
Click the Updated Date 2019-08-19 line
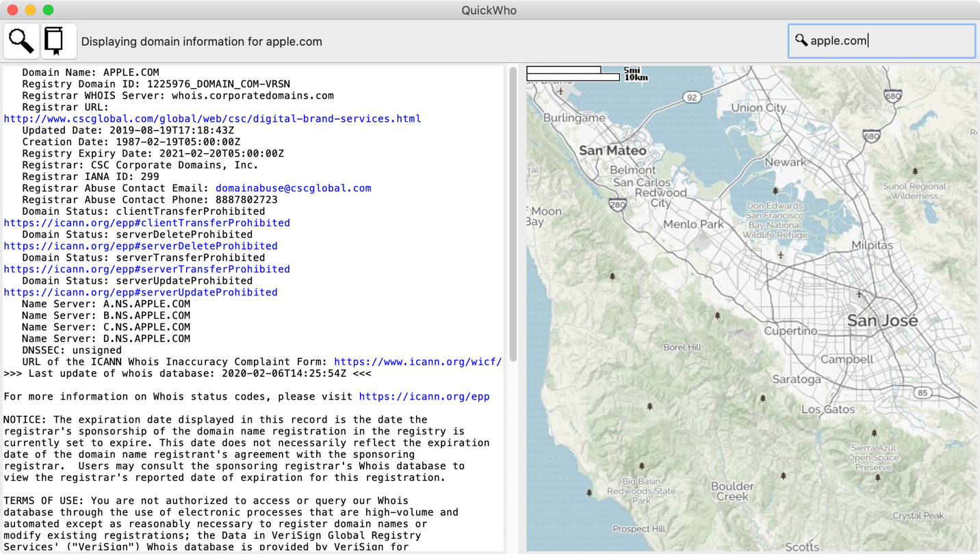click(128, 131)
